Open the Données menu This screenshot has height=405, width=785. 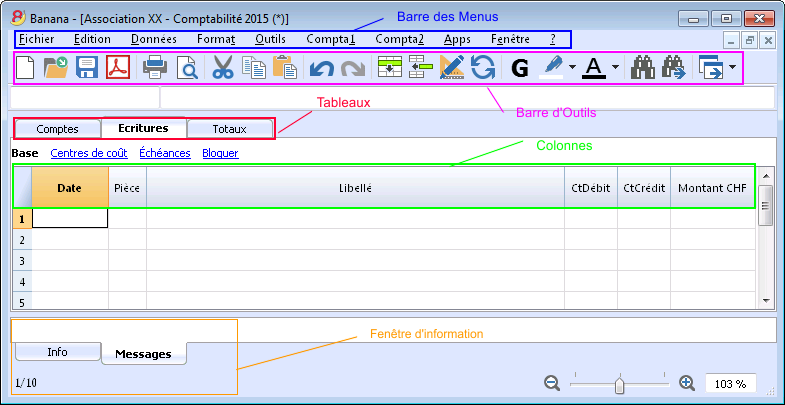tap(154, 39)
